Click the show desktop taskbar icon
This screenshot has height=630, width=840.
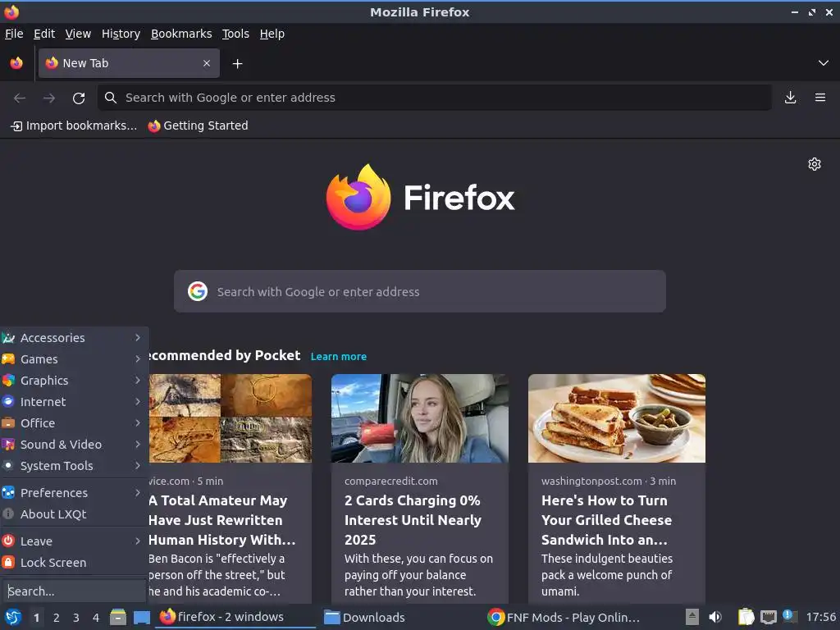pyautogui.click(x=142, y=617)
